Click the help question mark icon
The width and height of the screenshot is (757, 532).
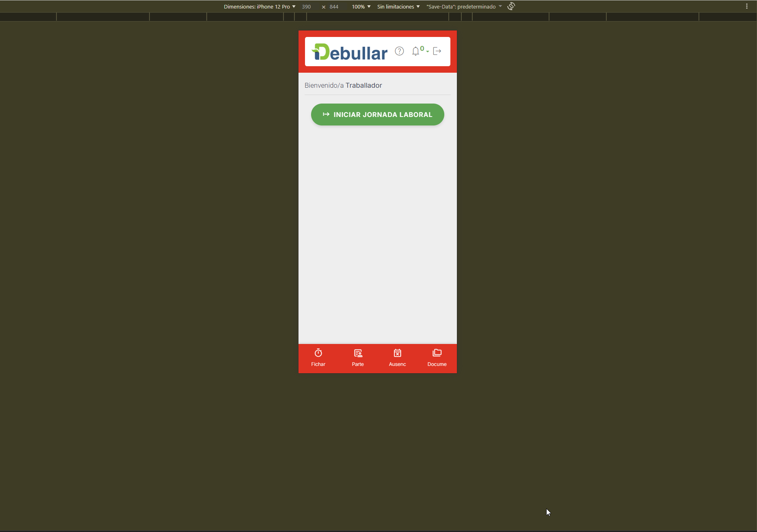(399, 51)
